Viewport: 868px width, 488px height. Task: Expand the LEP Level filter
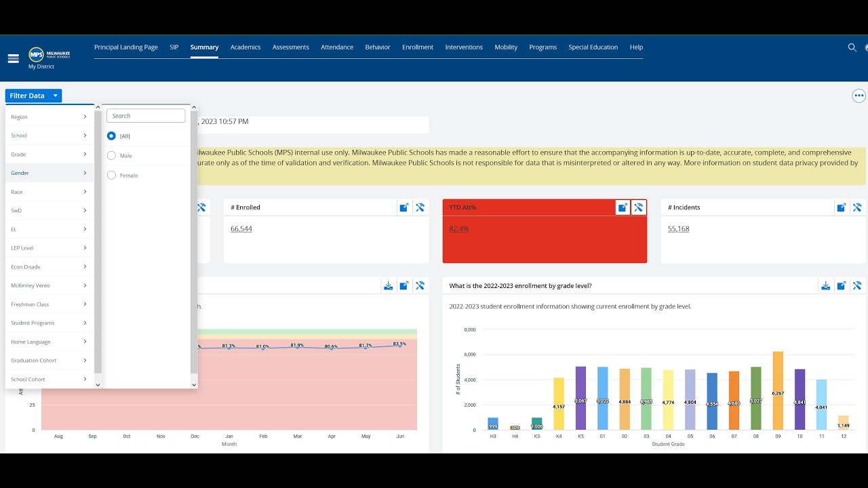pos(50,248)
